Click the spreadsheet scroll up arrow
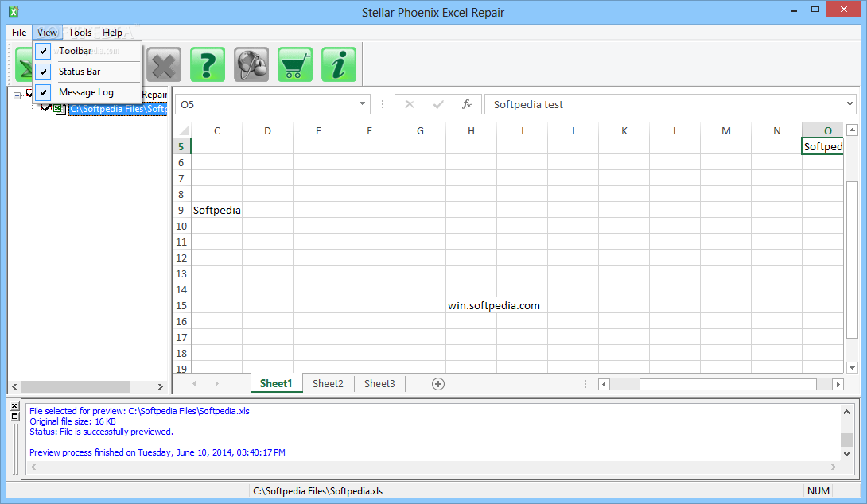This screenshot has width=867, height=504. point(852,130)
